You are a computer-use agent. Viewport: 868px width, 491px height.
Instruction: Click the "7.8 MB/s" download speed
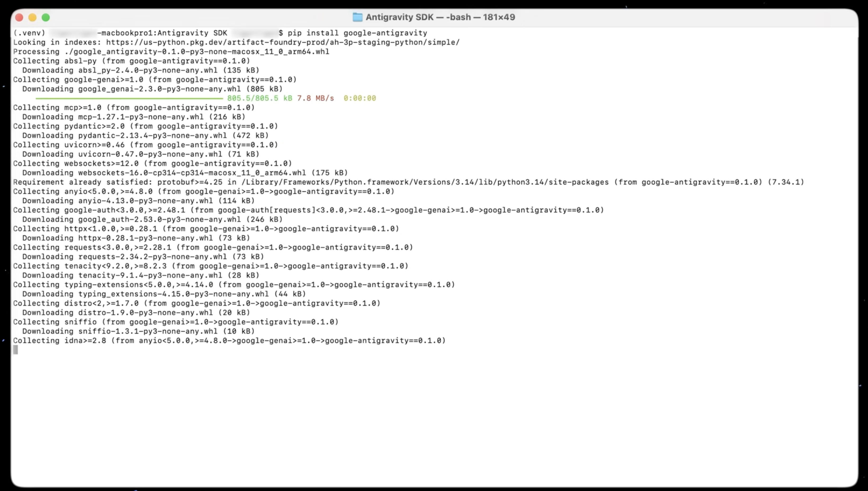click(x=315, y=99)
